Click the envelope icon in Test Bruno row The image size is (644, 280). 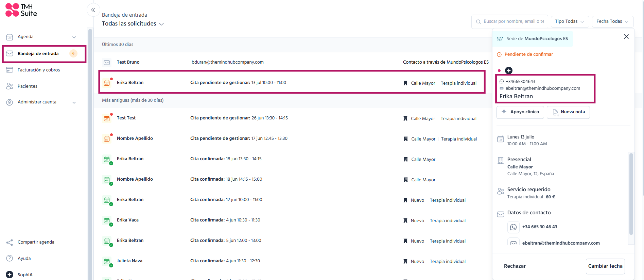coord(107,62)
